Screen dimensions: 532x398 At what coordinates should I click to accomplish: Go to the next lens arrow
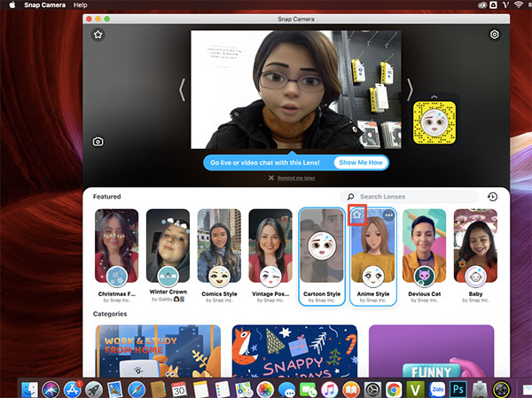click(410, 90)
